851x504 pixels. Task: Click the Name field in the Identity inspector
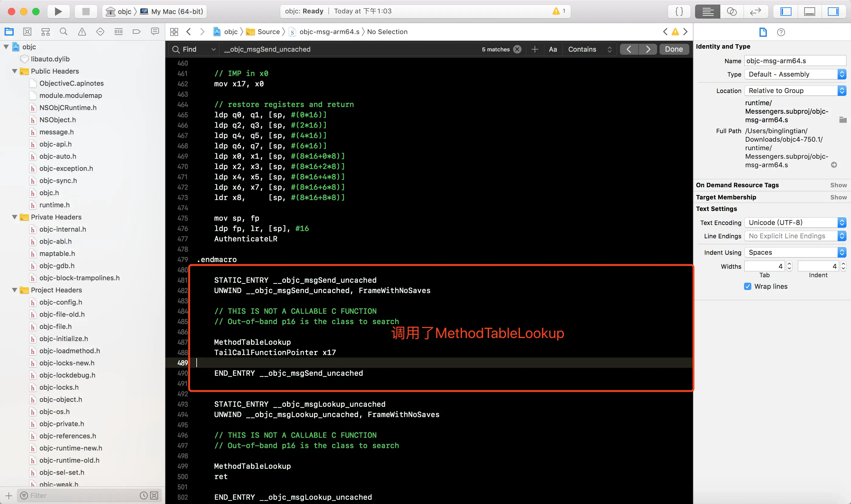click(795, 61)
